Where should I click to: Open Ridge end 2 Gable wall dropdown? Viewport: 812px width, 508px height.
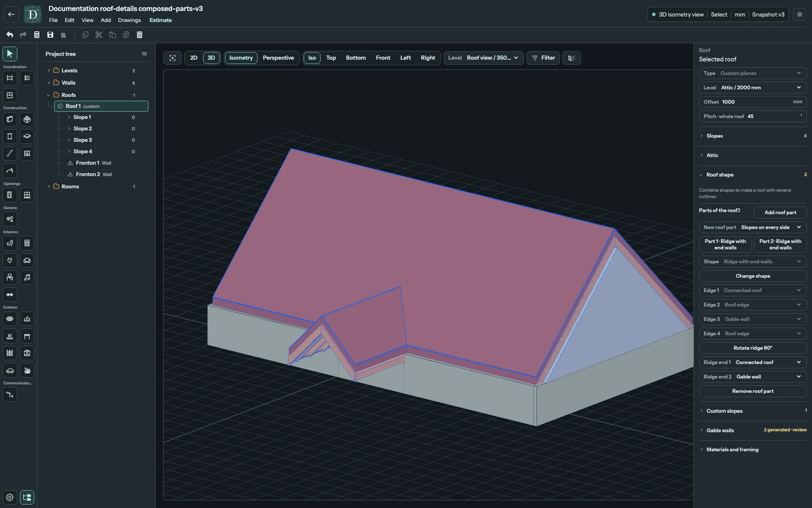(x=753, y=377)
